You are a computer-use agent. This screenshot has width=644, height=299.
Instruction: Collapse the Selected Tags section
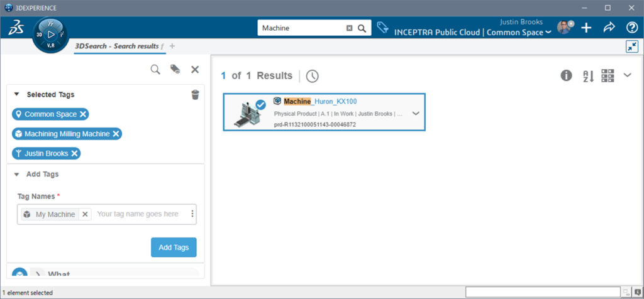pyautogui.click(x=16, y=95)
